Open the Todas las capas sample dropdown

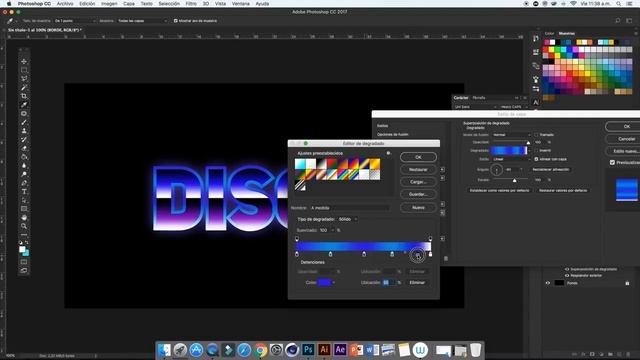click(x=142, y=21)
